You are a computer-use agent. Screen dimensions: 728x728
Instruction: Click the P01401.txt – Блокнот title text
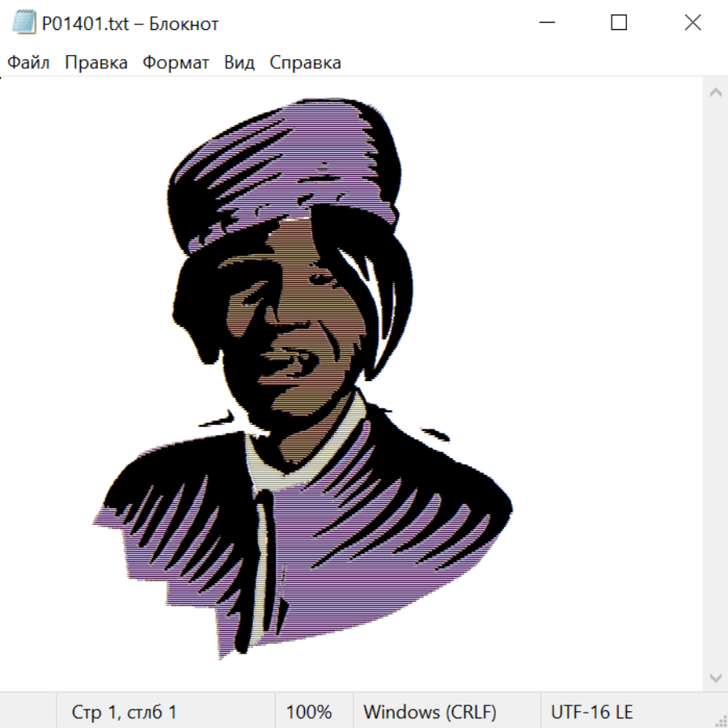[130, 23]
